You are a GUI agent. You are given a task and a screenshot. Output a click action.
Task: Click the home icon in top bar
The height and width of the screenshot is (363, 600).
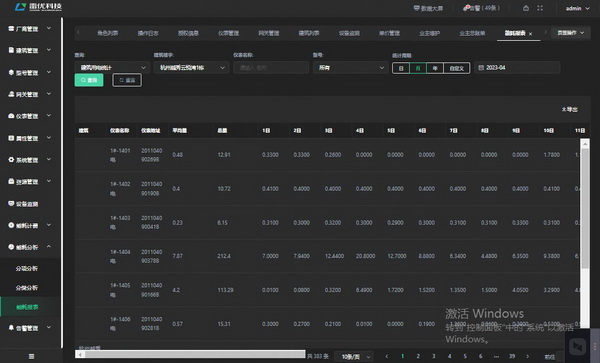click(526, 8)
